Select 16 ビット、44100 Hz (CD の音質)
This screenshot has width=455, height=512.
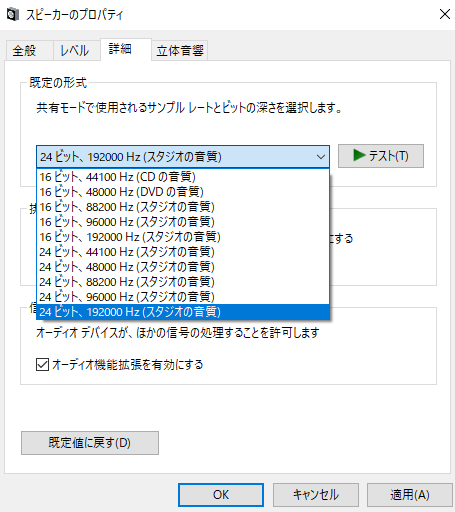click(x=183, y=177)
